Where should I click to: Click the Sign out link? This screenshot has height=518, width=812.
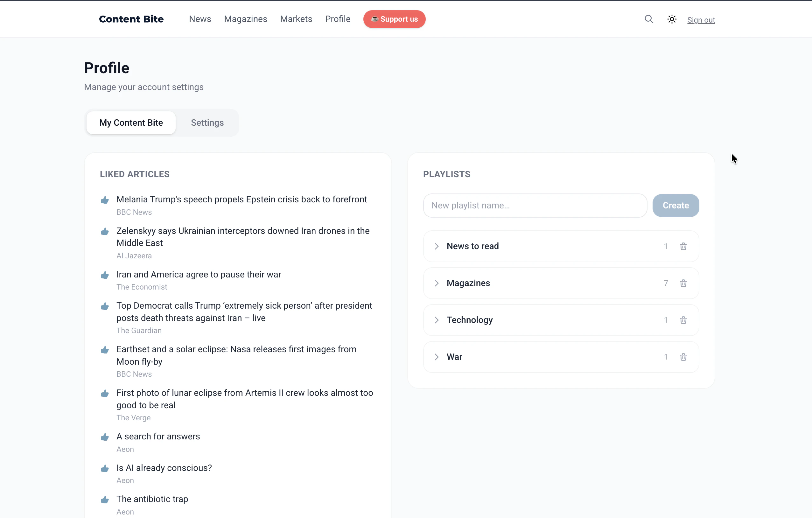pos(701,20)
